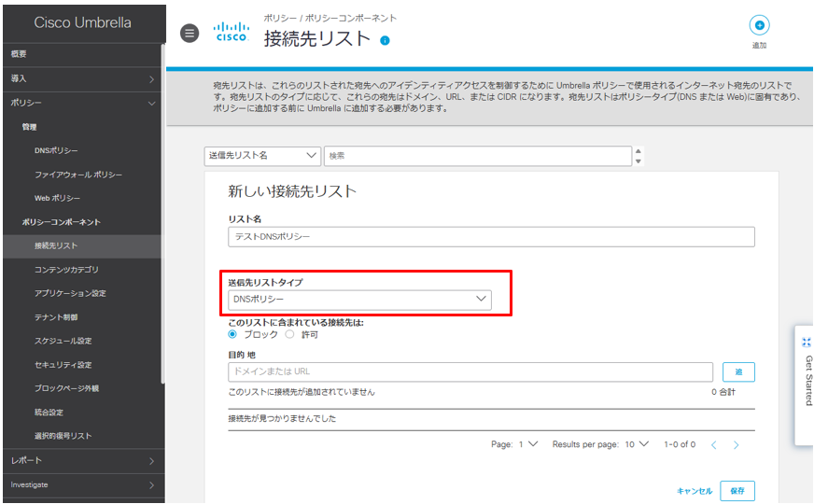Image resolution: width=814 pixels, height=504 pixels.
Task: Open セキュリティ設定 in the sidebar
Action: coord(63,365)
